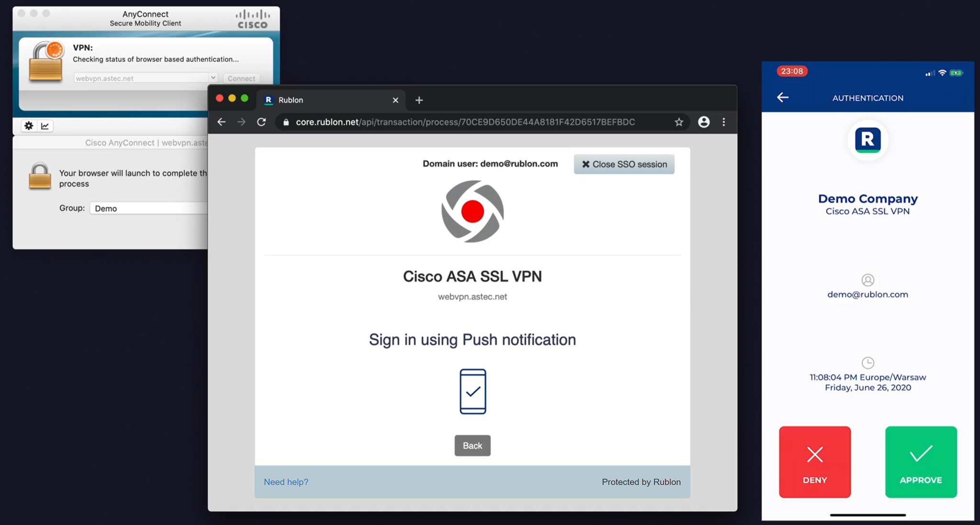
Task: Tap the red DENY button
Action: point(814,462)
